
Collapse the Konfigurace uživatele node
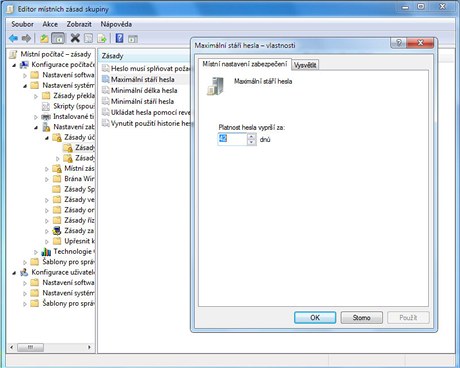[x=14, y=273]
